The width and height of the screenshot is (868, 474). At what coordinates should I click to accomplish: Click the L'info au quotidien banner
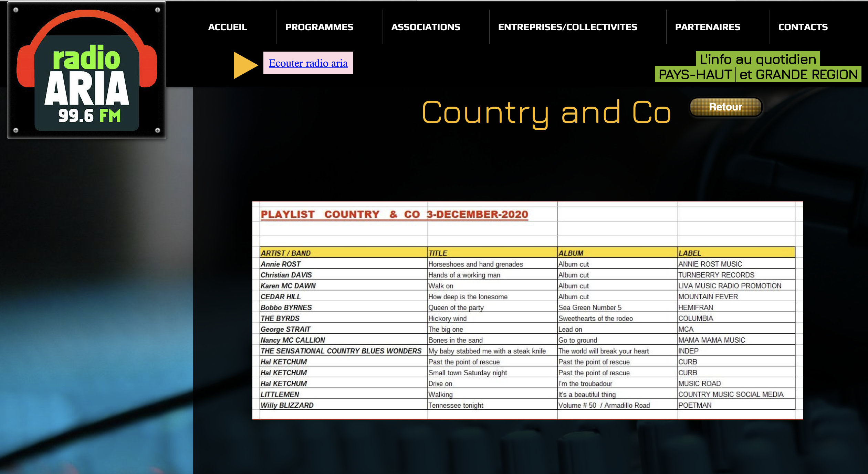click(x=758, y=59)
